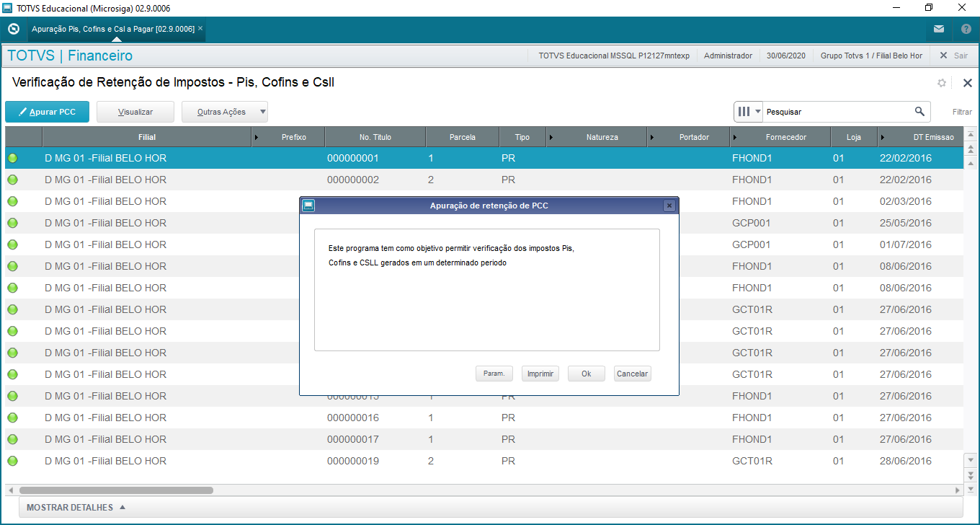Click the right arrow of the horizontal scrollbar
980x525 pixels.
coord(958,490)
